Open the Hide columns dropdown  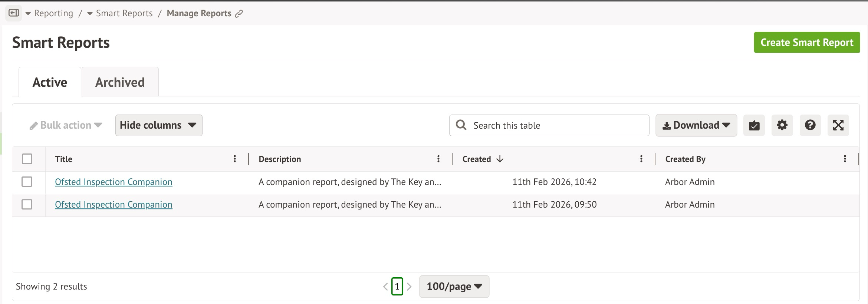point(158,125)
